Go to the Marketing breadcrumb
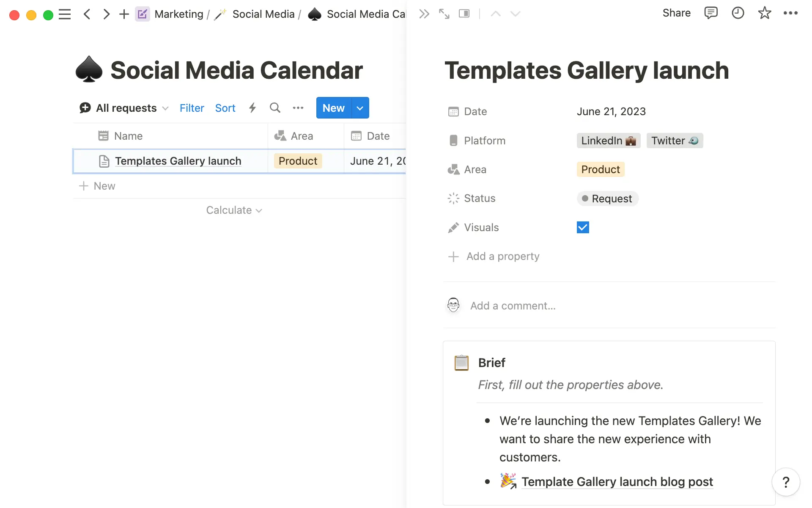This screenshot has height=508, width=812. point(179,14)
